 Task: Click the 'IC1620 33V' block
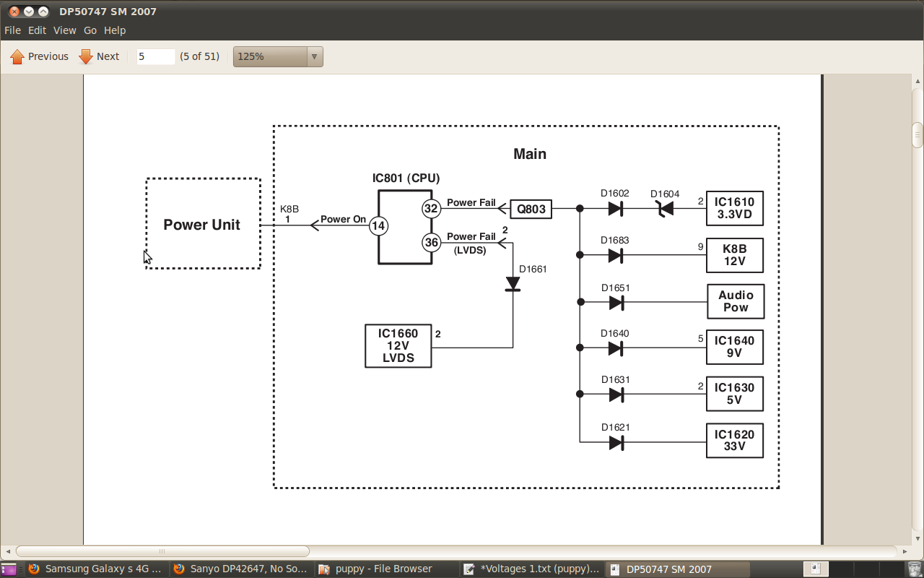pos(735,440)
